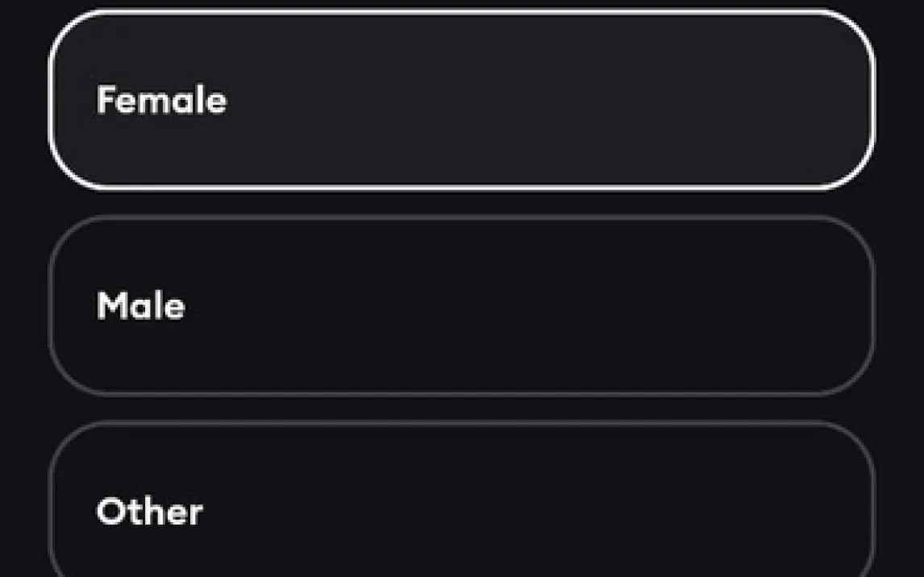Image resolution: width=924 pixels, height=577 pixels.
Task: Tap the Other option card
Action: coord(461,510)
